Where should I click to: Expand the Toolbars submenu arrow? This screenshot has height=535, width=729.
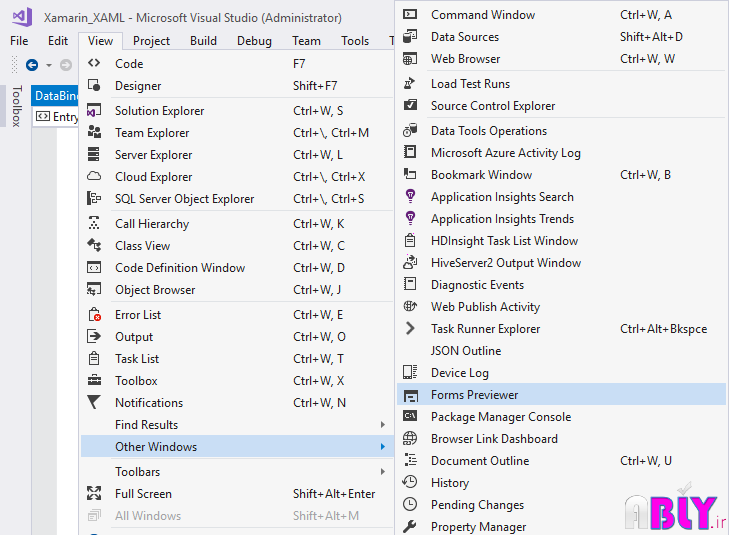[x=383, y=471]
